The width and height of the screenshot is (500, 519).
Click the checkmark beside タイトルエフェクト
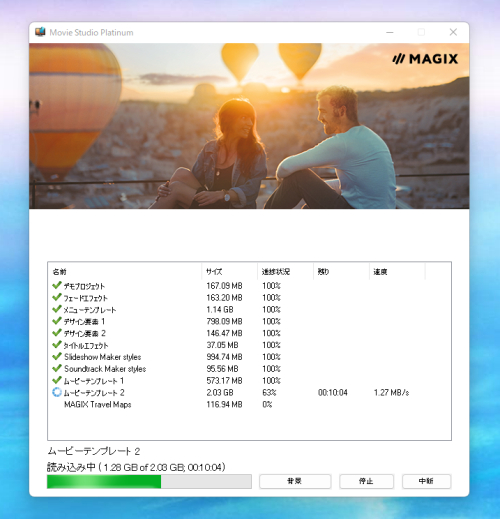[x=57, y=345]
